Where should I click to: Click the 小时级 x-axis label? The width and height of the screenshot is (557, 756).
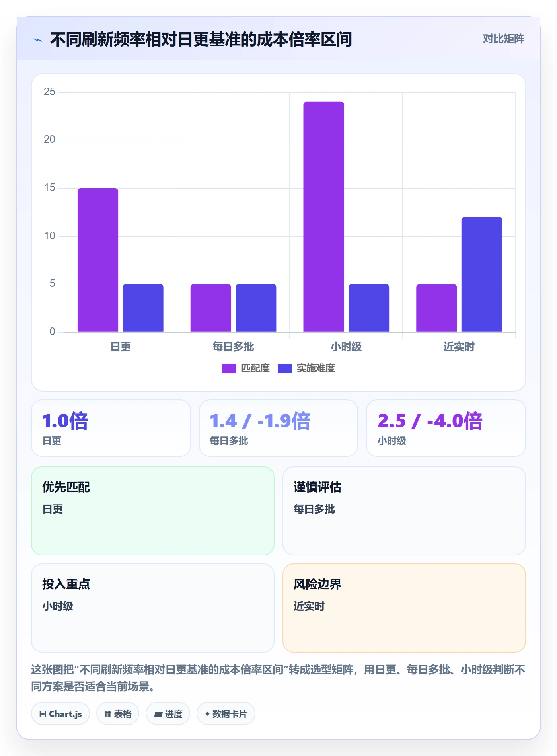pyautogui.click(x=346, y=347)
